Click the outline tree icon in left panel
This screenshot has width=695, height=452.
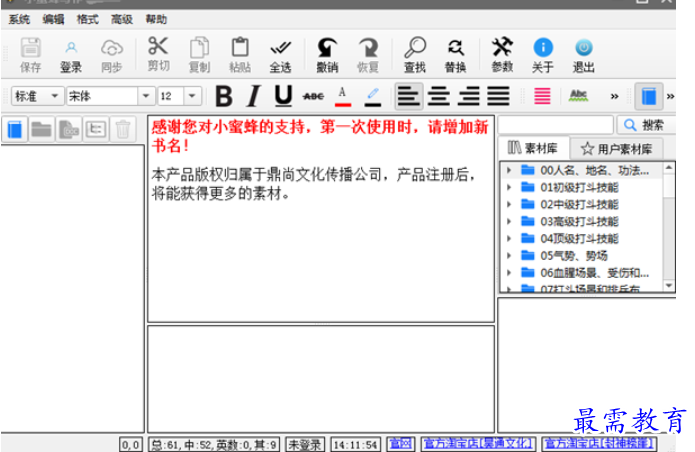(96, 129)
